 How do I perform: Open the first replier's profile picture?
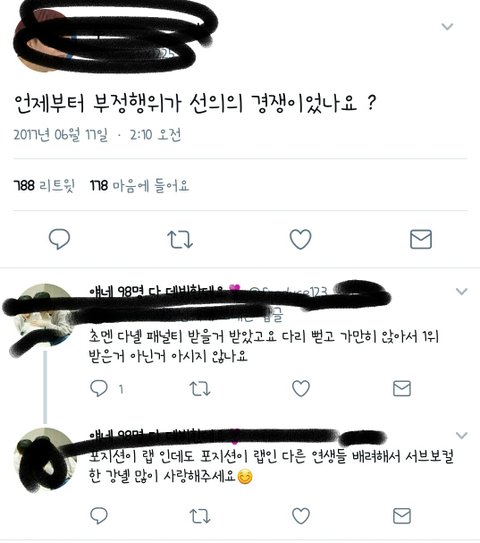tap(45, 314)
